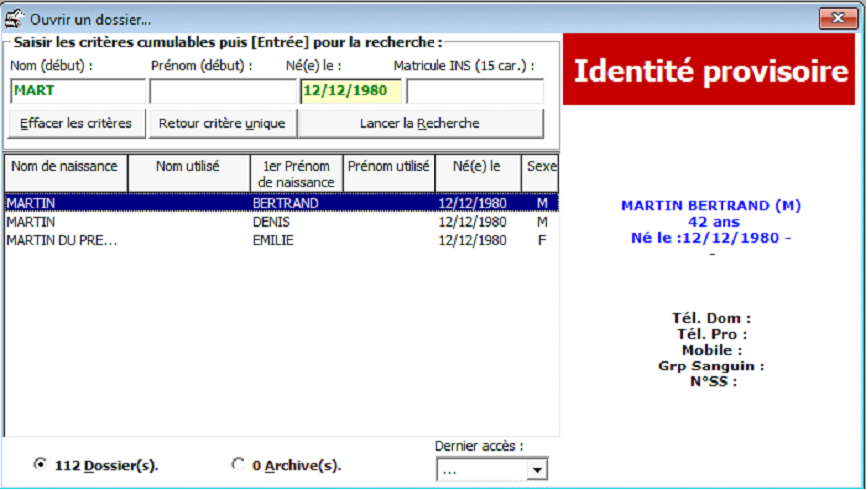Click the Retour critère unique button

point(222,124)
